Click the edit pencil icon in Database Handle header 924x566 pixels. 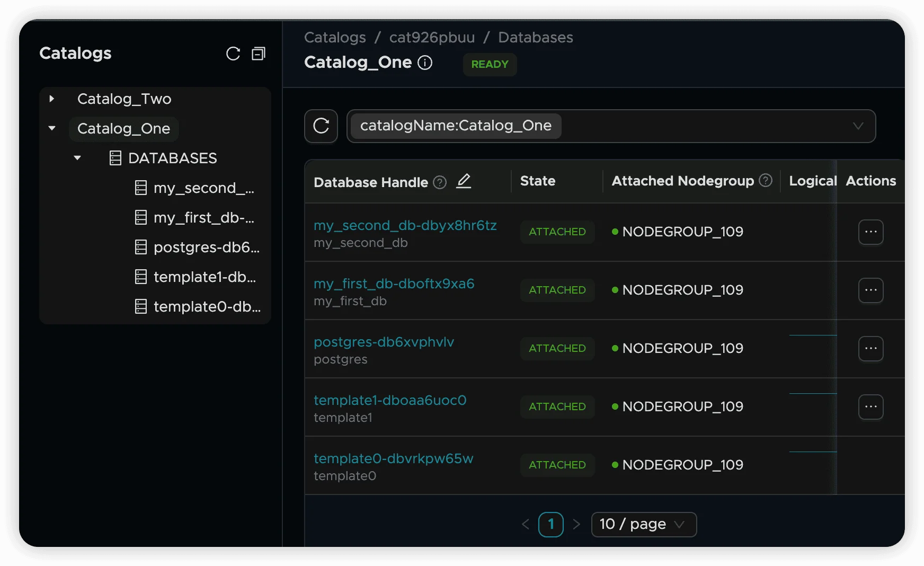[x=464, y=181]
